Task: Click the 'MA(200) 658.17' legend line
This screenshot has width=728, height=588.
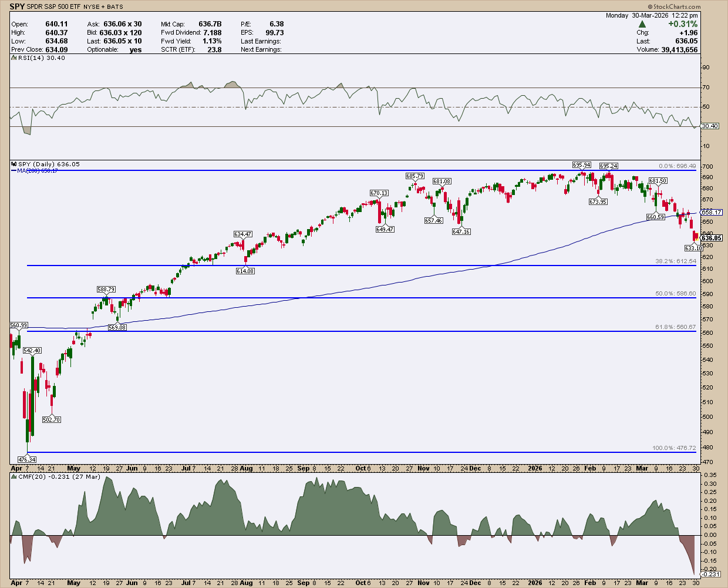Action: point(35,170)
